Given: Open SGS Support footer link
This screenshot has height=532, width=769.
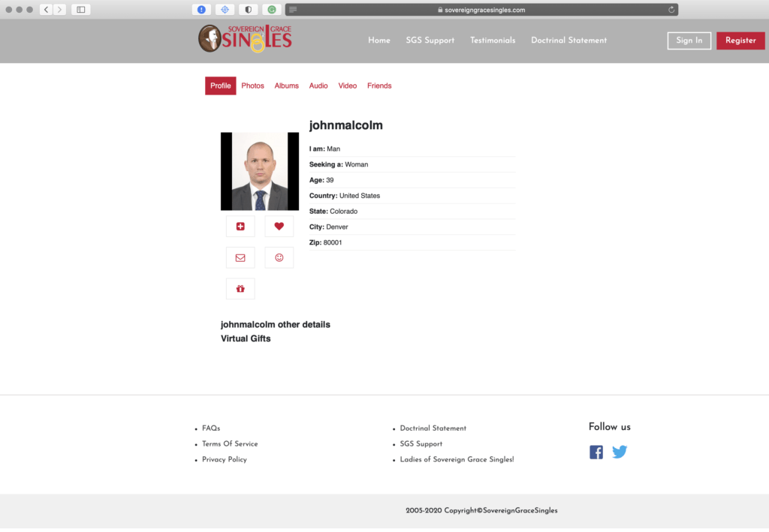Looking at the screenshot, I should click(421, 443).
